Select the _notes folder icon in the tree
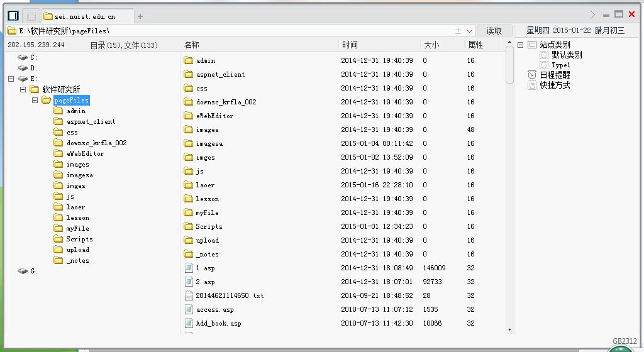 point(58,260)
